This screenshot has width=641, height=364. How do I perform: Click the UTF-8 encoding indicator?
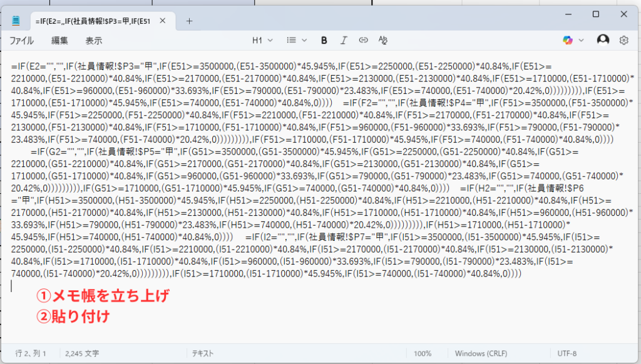pyautogui.click(x=567, y=353)
